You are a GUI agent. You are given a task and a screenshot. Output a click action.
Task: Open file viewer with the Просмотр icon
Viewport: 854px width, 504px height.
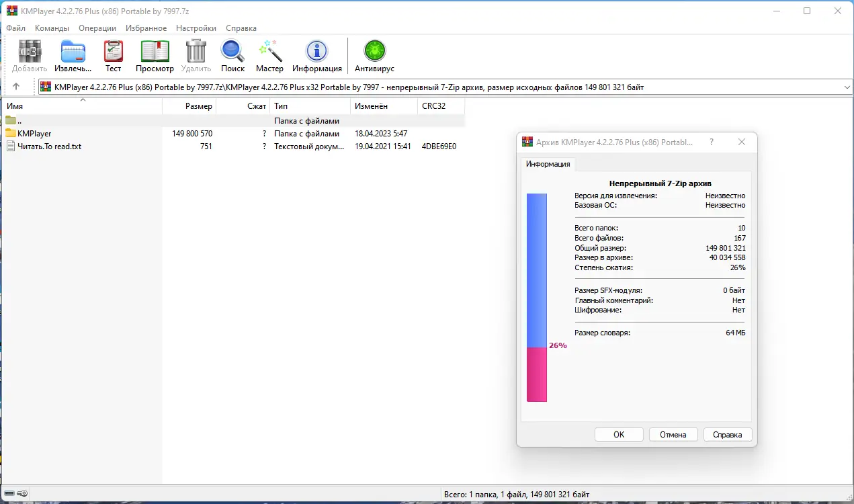(155, 51)
